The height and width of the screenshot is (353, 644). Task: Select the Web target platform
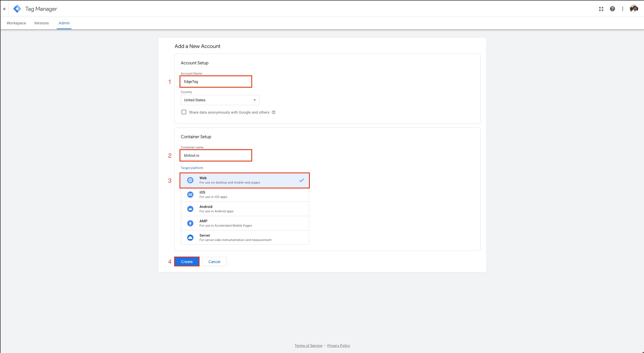point(245,180)
